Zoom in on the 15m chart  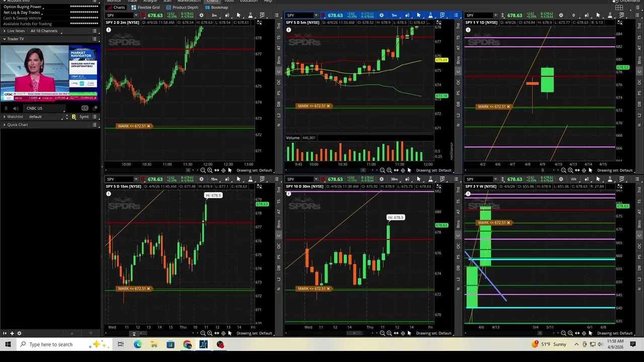(x=210, y=333)
